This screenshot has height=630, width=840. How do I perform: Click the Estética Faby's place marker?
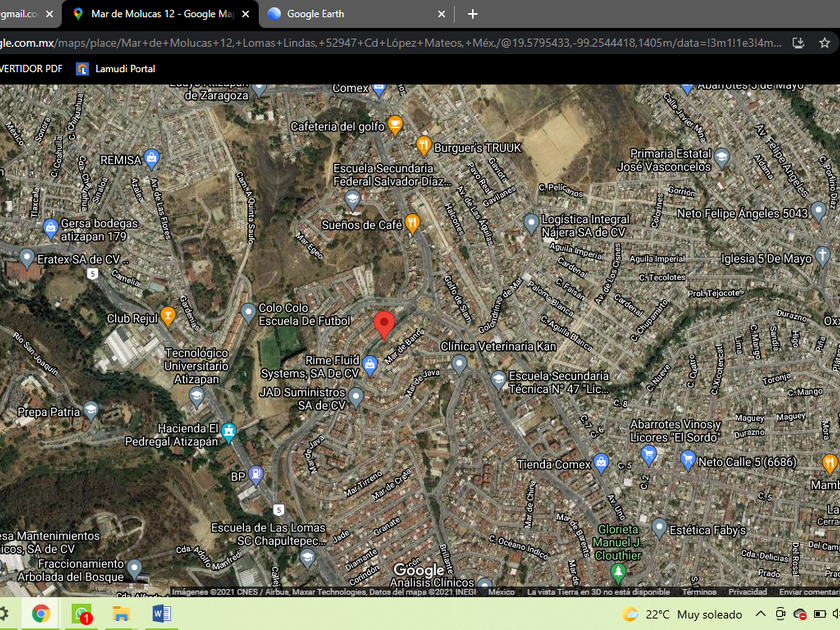click(x=659, y=528)
